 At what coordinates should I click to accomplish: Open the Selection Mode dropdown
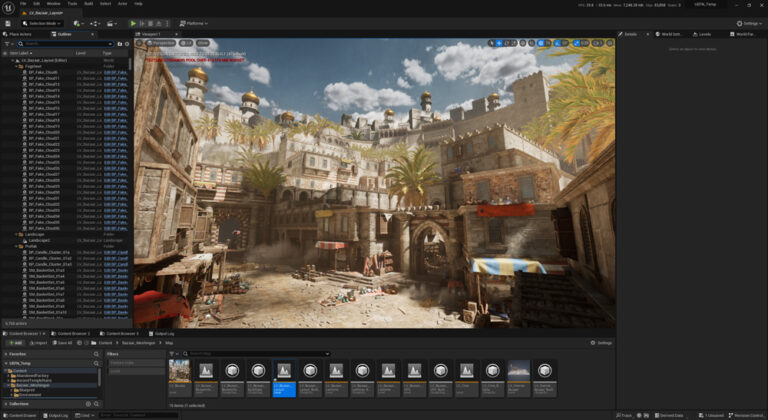pyautogui.click(x=42, y=23)
